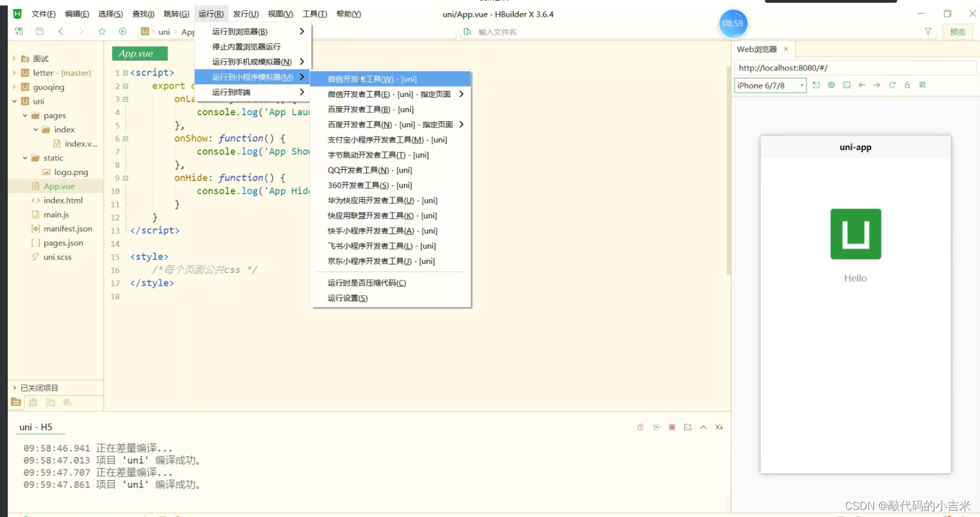980x517 pixels.
Task: Open the 发行(U) menu
Action: (246, 14)
